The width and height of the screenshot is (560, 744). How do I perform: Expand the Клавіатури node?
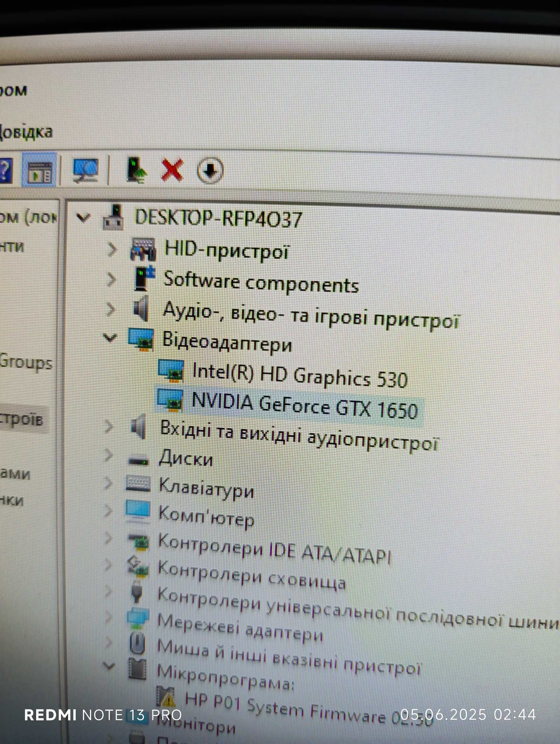108,483
